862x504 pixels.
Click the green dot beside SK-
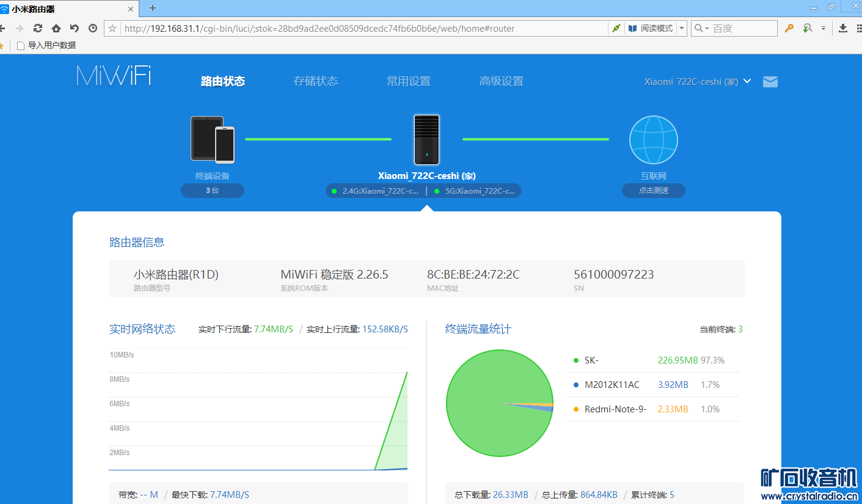[575, 360]
